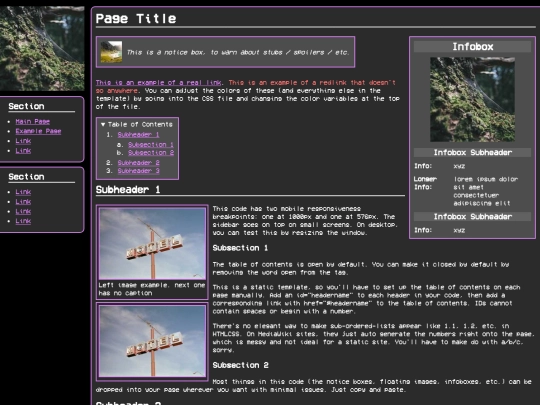Screen dimensions: 540x405
Task: Click the 'Left image example' caption
Action: point(152,289)
